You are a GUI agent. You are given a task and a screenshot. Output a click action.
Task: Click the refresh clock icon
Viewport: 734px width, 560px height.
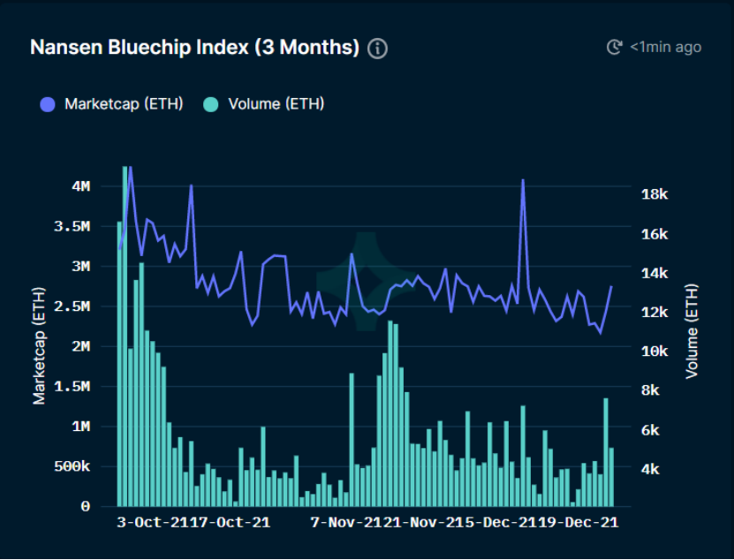tap(614, 47)
